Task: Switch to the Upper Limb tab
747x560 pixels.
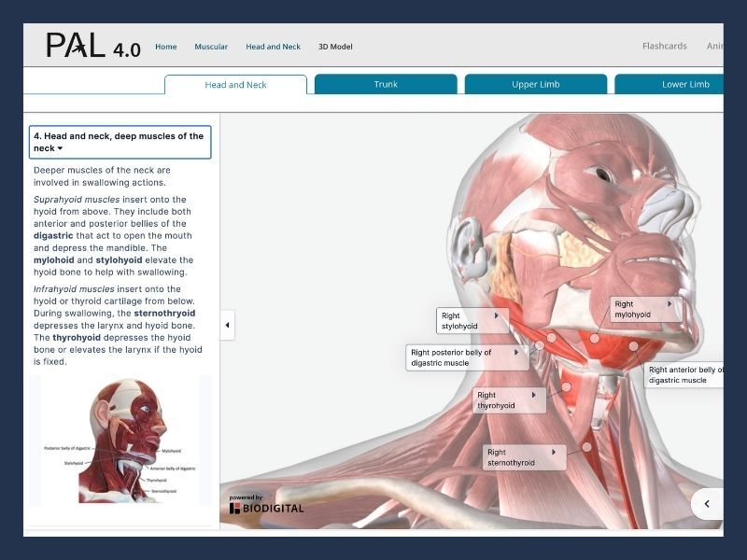Action: point(536,85)
